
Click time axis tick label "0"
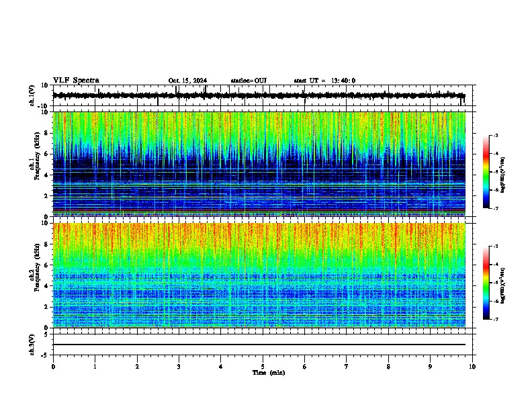(x=53, y=367)
